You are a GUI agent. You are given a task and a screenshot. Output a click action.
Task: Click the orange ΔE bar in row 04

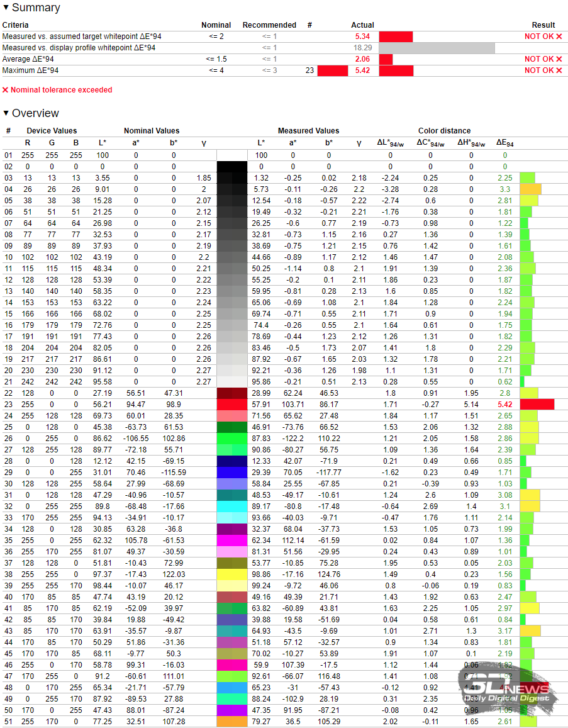point(530,189)
